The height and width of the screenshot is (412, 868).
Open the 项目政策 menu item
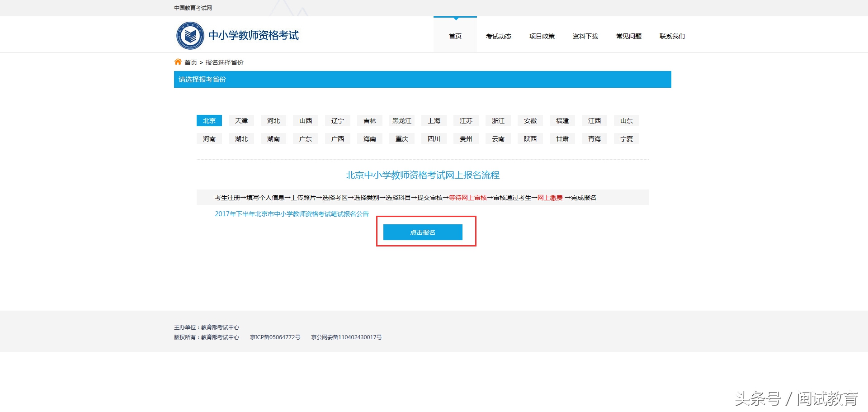click(x=542, y=36)
